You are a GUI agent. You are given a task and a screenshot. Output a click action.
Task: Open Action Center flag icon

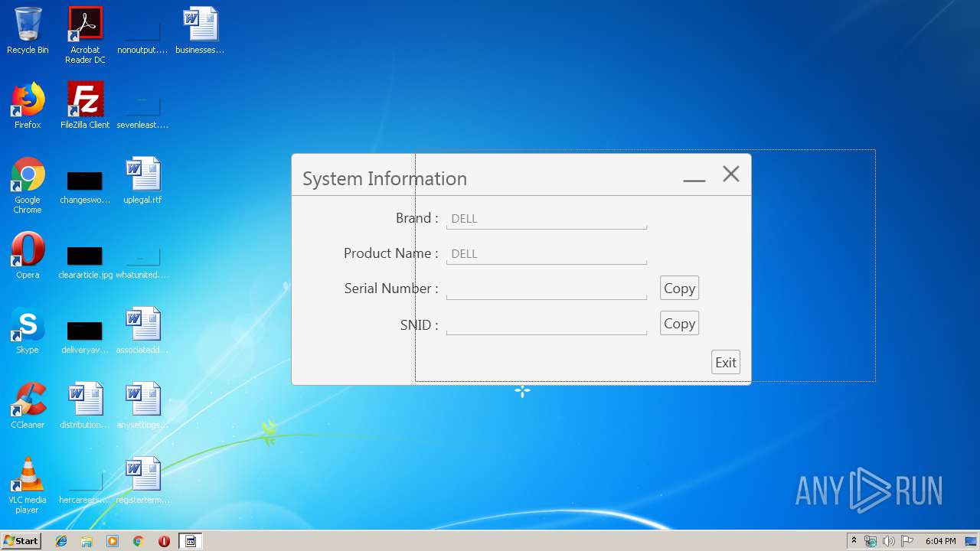coord(906,541)
